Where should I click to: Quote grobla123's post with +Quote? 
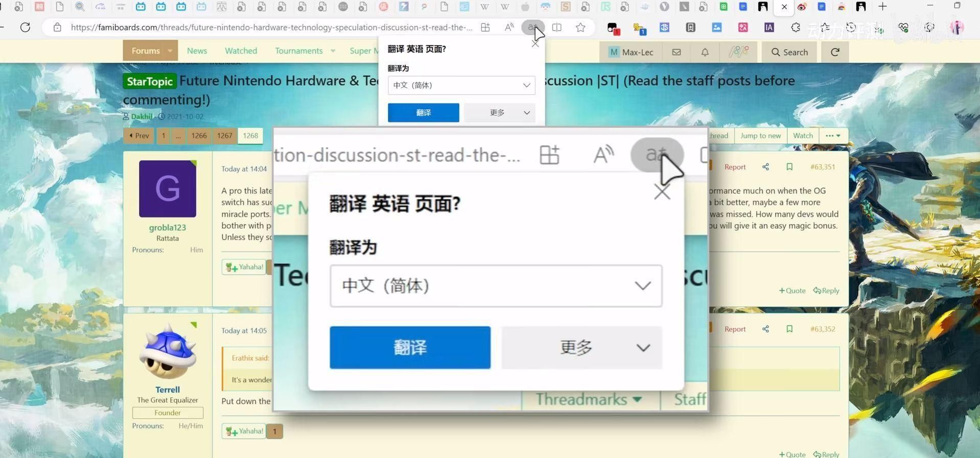792,291
